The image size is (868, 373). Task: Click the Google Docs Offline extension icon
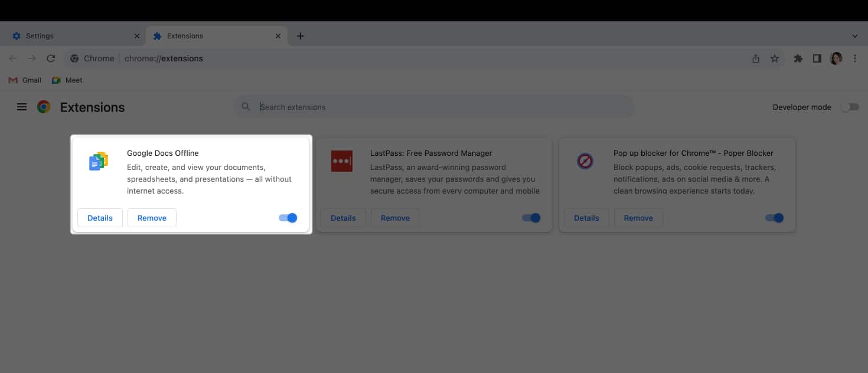pyautogui.click(x=99, y=161)
